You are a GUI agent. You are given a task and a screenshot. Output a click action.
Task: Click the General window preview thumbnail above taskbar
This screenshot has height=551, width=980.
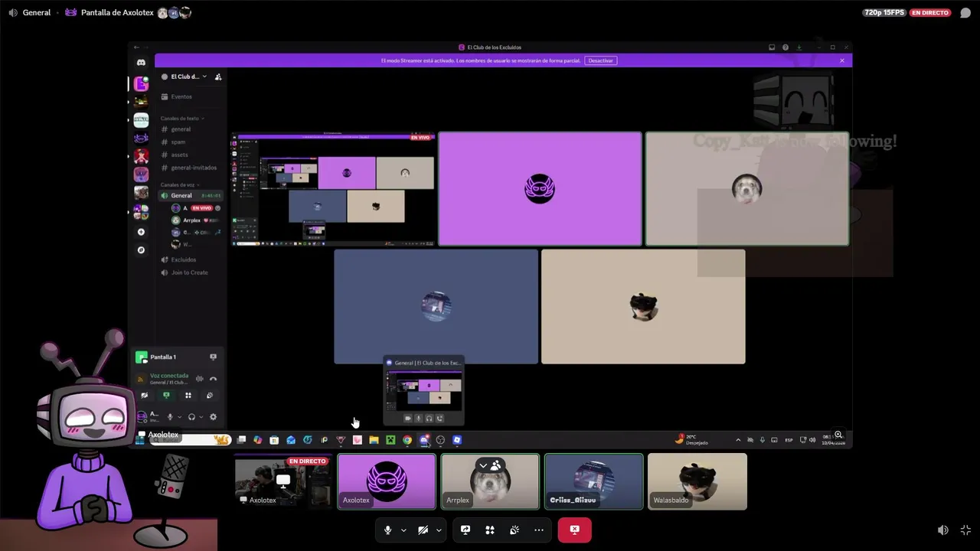(423, 390)
